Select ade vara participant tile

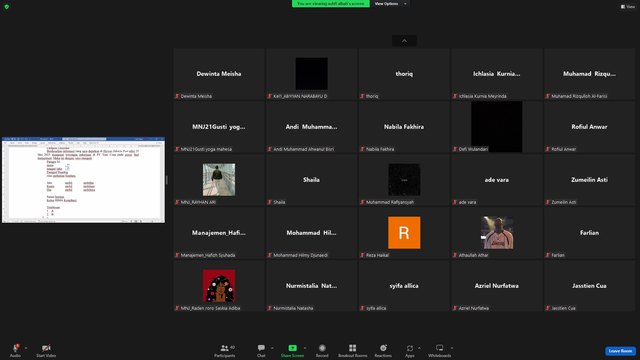tap(497, 180)
